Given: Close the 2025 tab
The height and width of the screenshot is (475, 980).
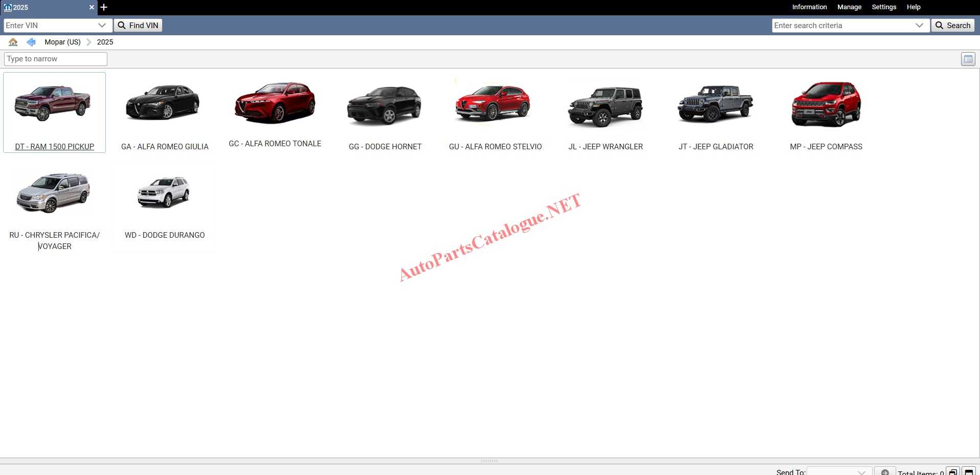Looking at the screenshot, I should coord(92,7).
